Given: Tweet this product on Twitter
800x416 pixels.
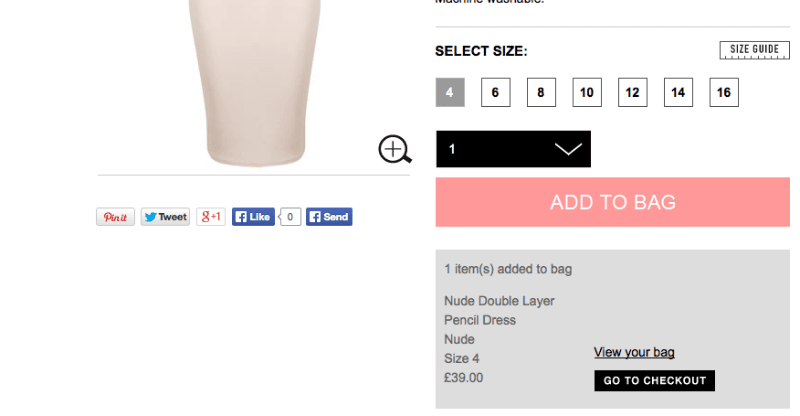Looking at the screenshot, I should coord(165,217).
